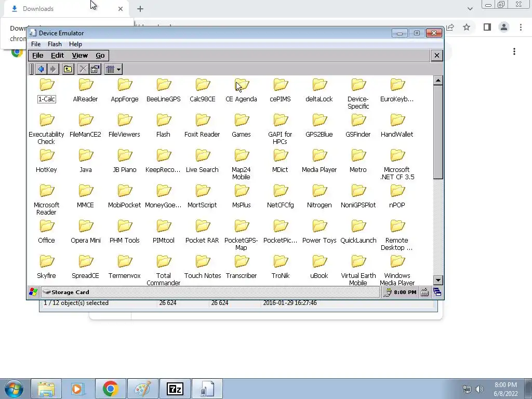Image resolution: width=532 pixels, height=399 pixels.
Task: Select the uBook folder
Action: [320, 267]
